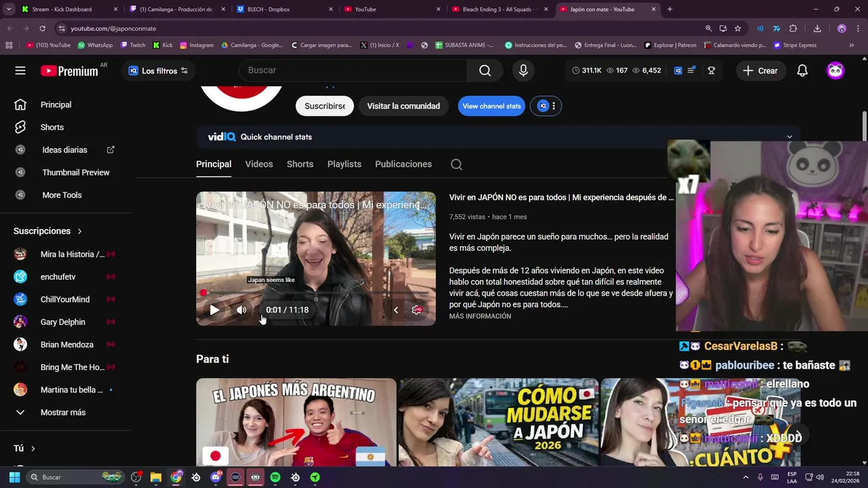
Task: Reload the page
Action: tap(42, 28)
